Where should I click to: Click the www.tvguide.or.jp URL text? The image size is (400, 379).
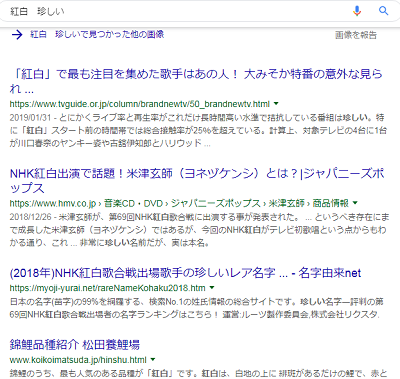tap(140, 104)
